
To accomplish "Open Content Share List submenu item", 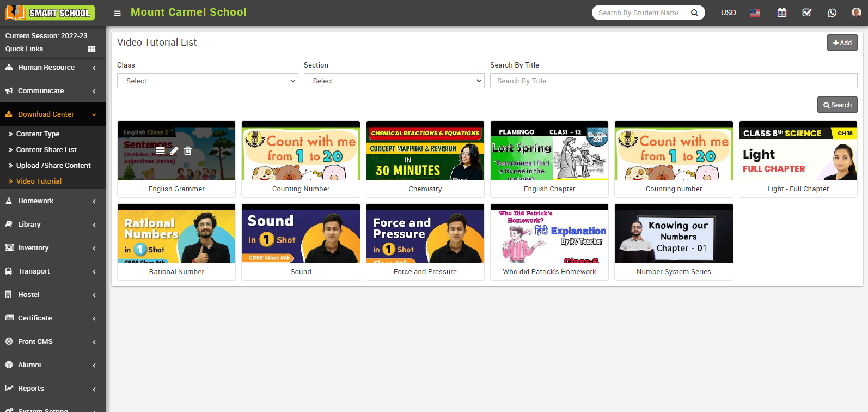I will 46,150.
